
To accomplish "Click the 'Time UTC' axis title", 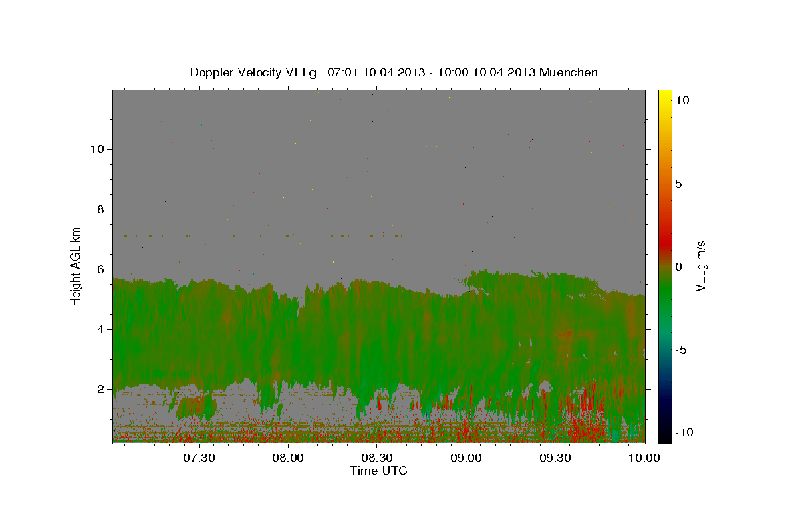I will point(378,471).
